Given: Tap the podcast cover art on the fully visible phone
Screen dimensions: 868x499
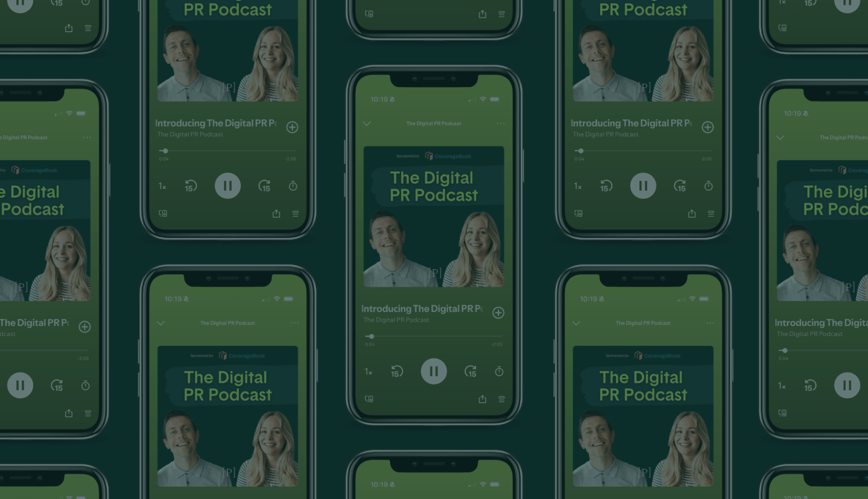Looking at the screenshot, I should pyautogui.click(x=434, y=217).
